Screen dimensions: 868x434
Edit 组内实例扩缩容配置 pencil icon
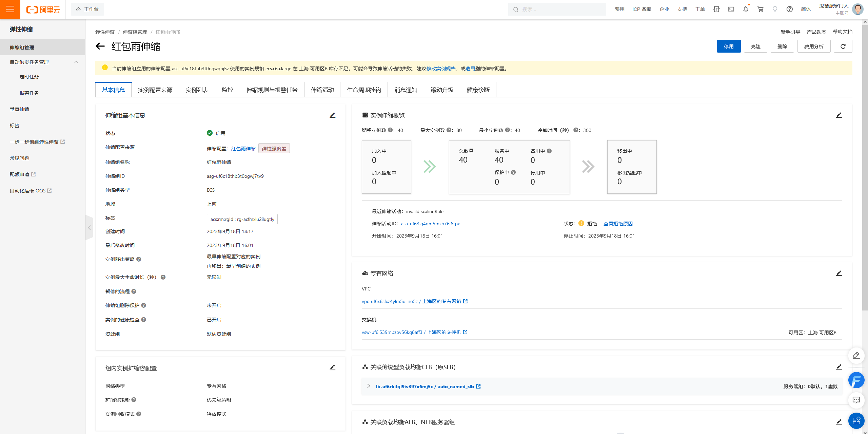(333, 368)
